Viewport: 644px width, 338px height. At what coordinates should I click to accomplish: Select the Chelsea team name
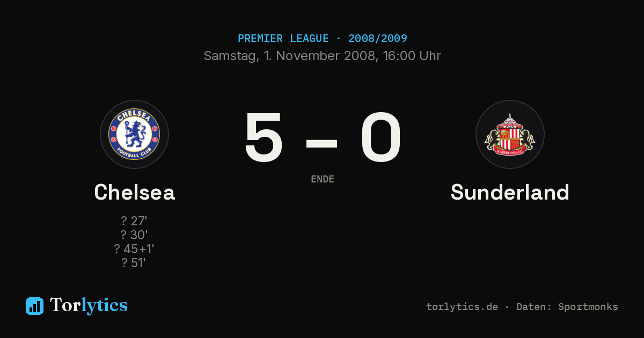(x=135, y=192)
